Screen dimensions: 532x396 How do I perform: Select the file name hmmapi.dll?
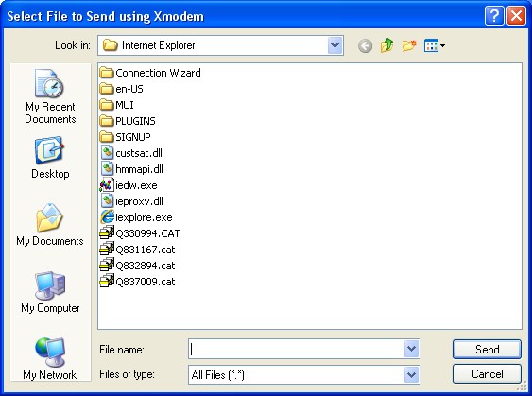pyautogui.click(x=139, y=169)
